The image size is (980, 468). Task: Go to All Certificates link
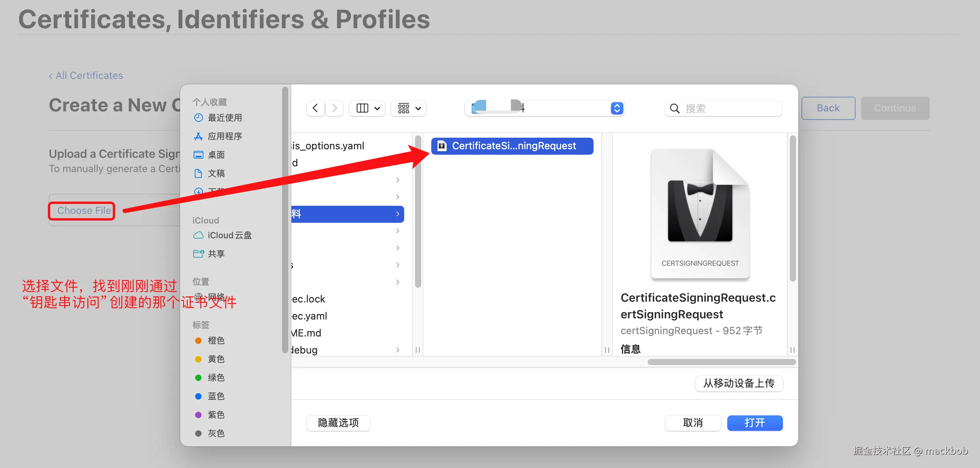[86, 75]
